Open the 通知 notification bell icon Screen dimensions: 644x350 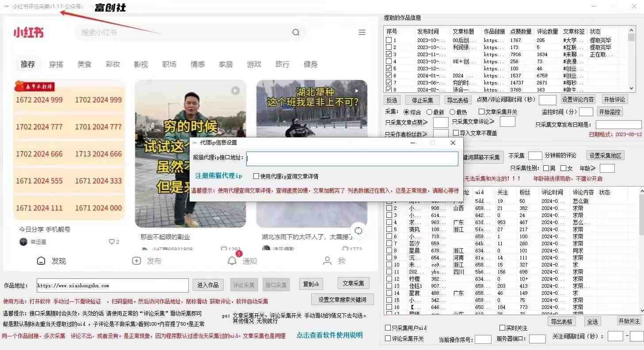(231, 261)
